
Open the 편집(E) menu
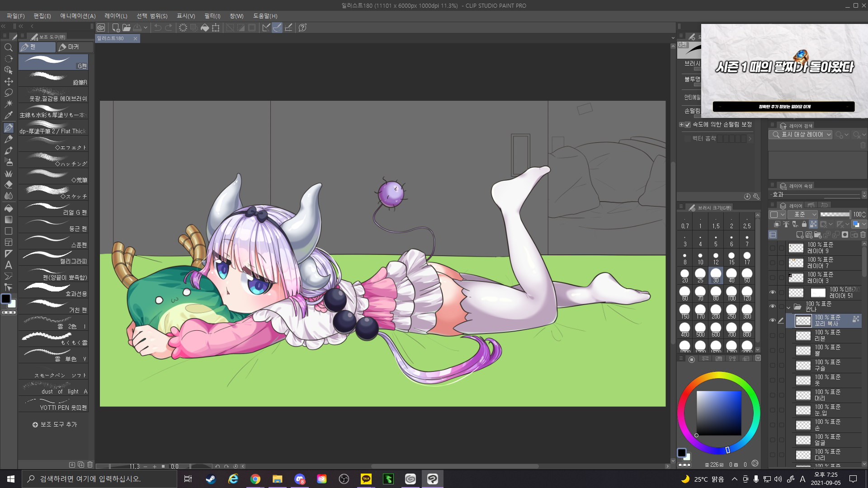tap(42, 16)
